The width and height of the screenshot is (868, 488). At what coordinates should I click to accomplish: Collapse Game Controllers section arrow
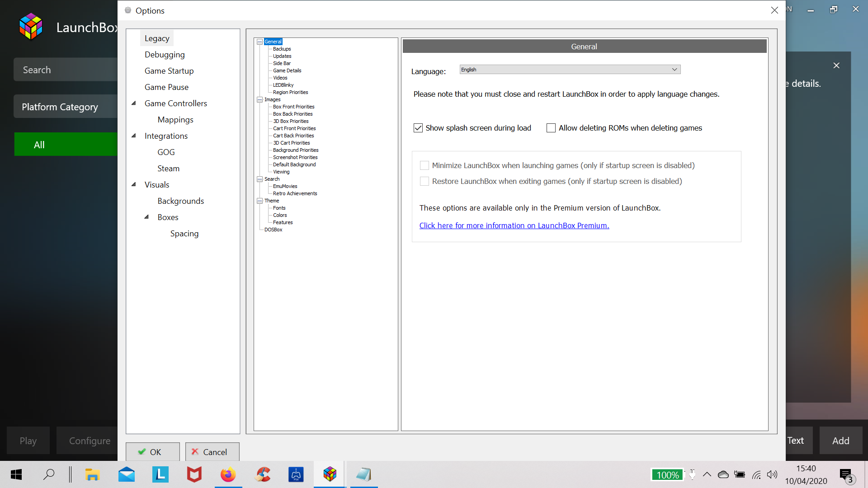(x=134, y=103)
